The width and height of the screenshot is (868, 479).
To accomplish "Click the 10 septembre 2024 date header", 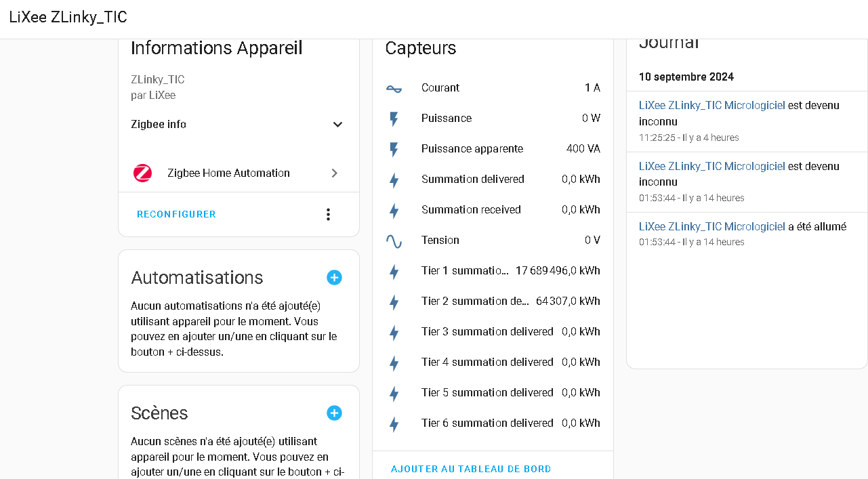I will (686, 77).
